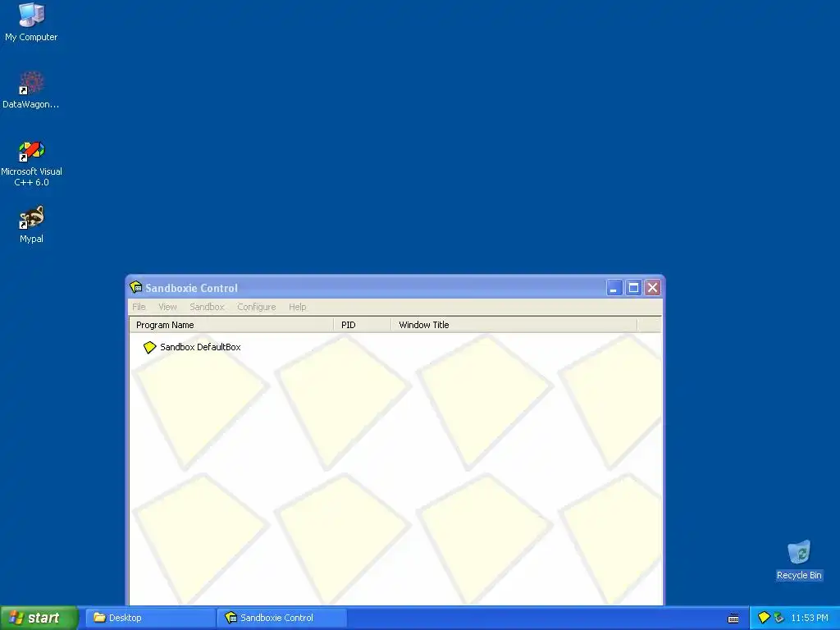Image resolution: width=840 pixels, height=630 pixels.
Task: Click the Start button
Action: point(39,618)
